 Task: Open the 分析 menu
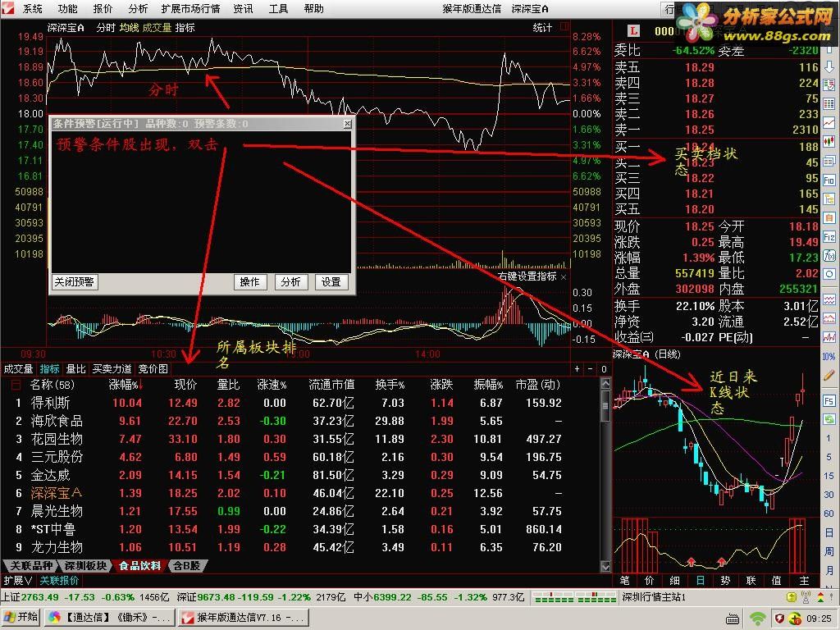click(138, 8)
